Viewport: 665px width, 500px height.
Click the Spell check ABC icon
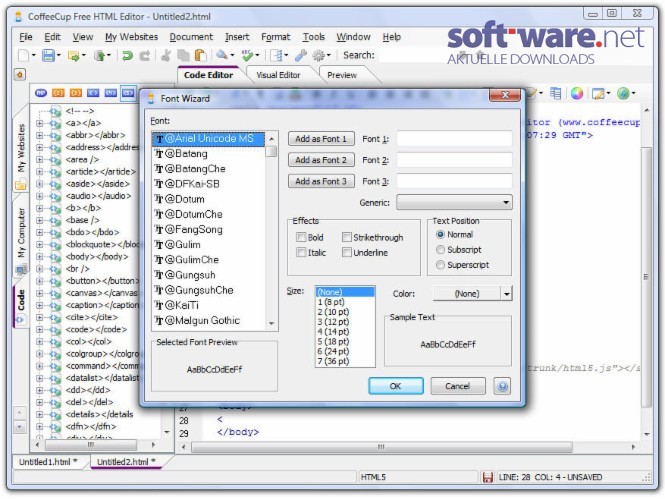point(247,55)
